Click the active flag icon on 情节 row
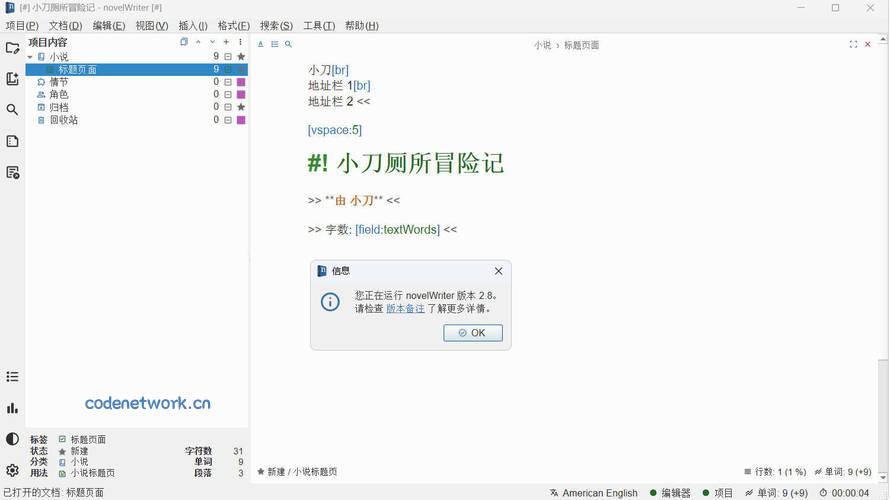The height and width of the screenshot is (500, 890). click(x=228, y=82)
